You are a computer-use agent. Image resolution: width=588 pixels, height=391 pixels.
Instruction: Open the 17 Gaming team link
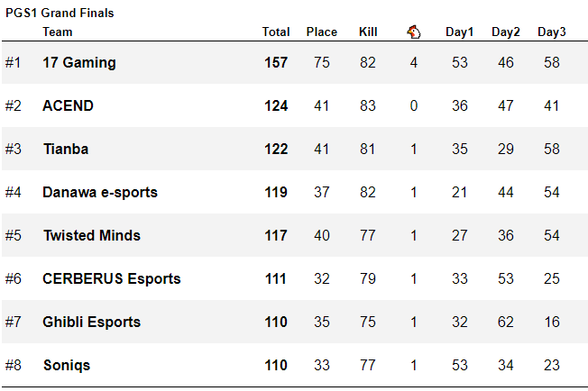click(x=79, y=63)
